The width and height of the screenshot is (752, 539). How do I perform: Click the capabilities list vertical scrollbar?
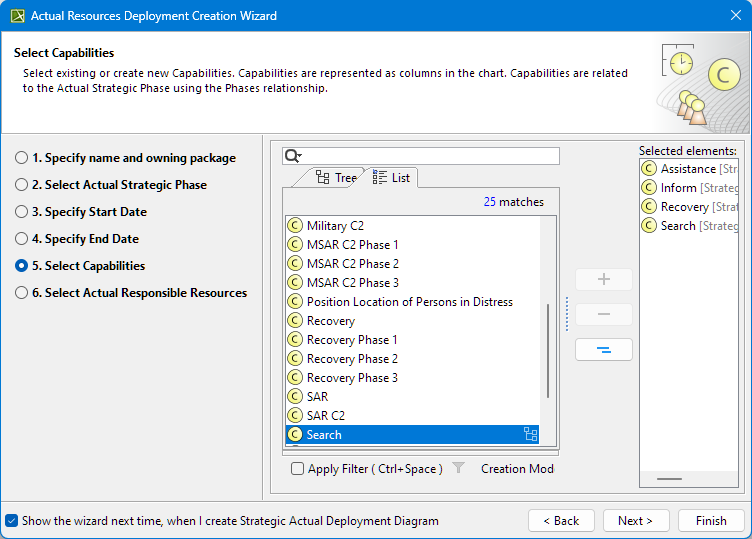pos(548,350)
